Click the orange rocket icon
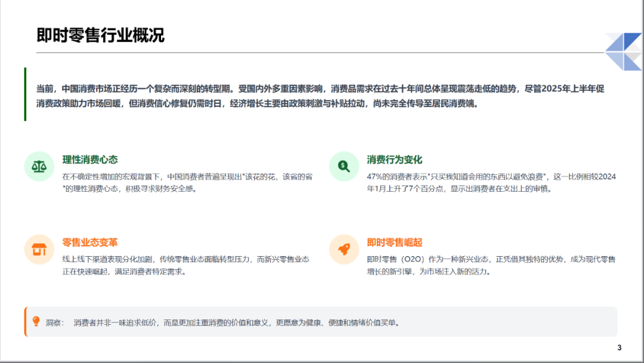Image resolution: width=644 pixels, height=363 pixels. (x=344, y=250)
